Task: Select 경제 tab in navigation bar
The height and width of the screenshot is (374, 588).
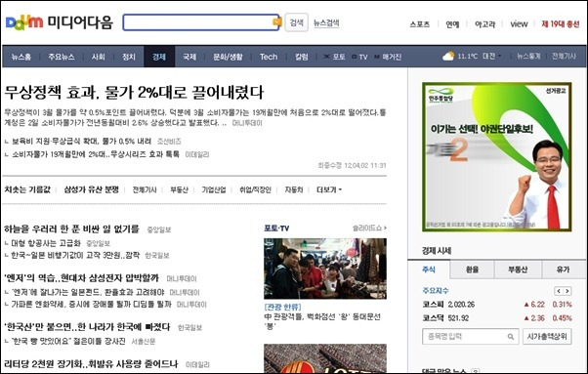Action: click(x=159, y=57)
